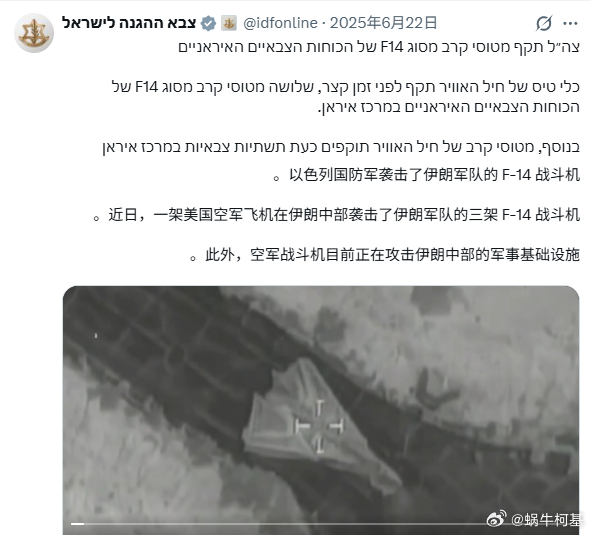591x535 pixels.
Task: Click the first Hebrew headline line about F14
Action: click(x=379, y=48)
